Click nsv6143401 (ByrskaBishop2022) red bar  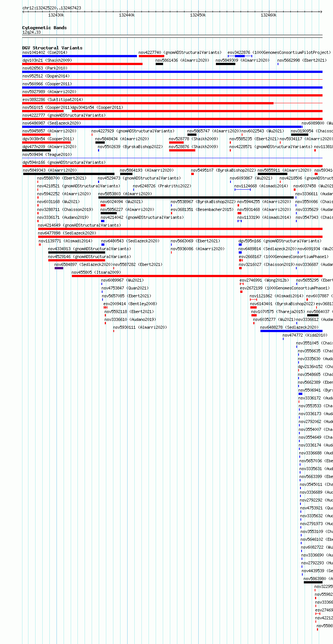pos(253,307)
